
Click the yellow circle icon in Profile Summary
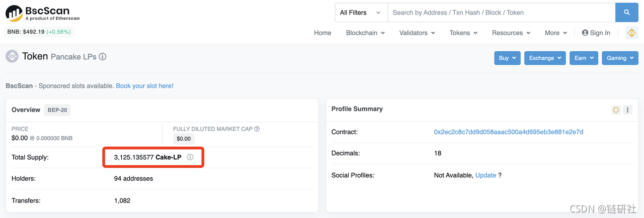click(616, 110)
